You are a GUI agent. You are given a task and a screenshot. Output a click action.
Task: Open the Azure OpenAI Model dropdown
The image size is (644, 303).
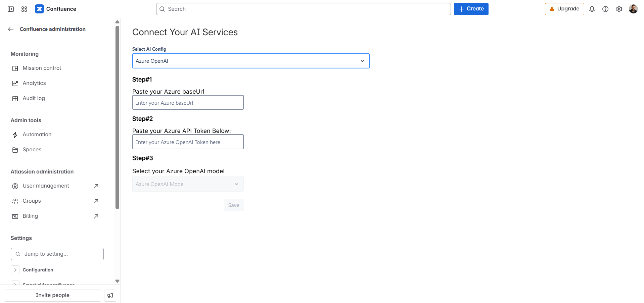(x=188, y=184)
